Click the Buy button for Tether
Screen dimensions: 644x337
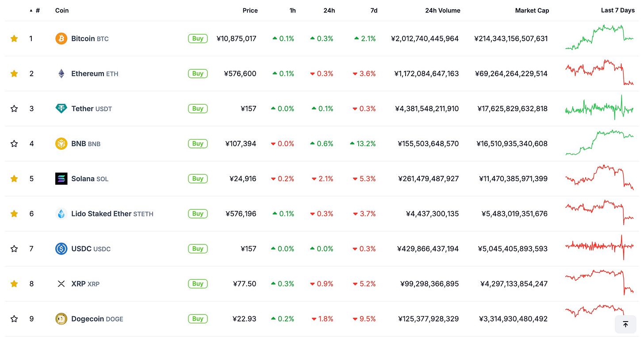click(198, 108)
